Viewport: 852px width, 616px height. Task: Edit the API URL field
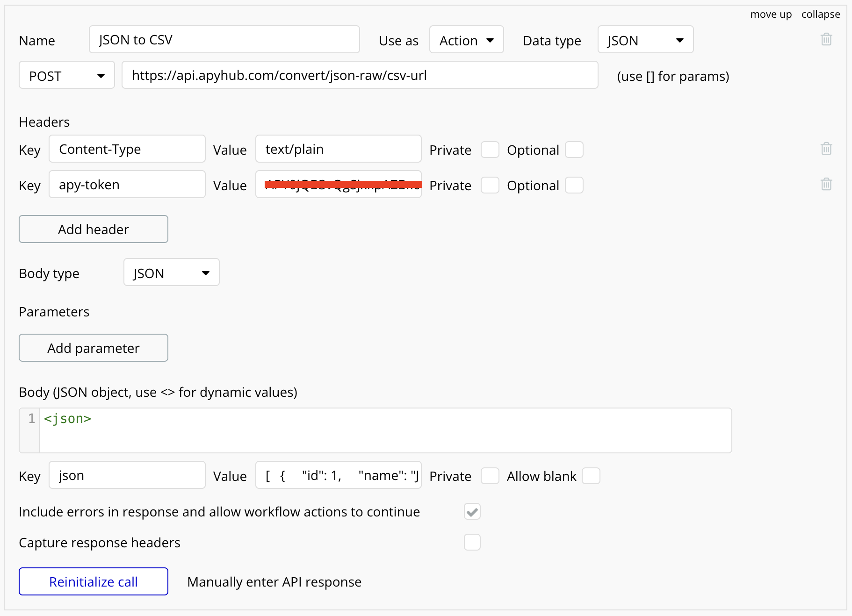coord(360,75)
